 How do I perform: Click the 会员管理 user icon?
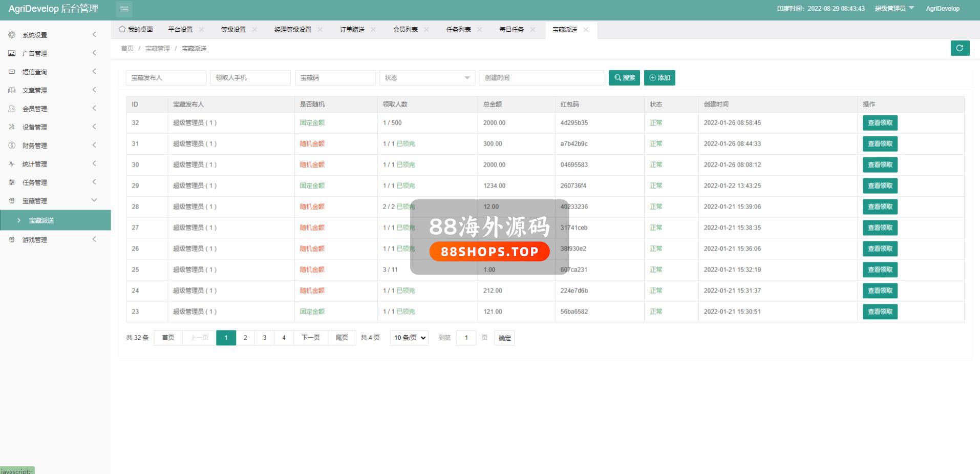[12, 109]
